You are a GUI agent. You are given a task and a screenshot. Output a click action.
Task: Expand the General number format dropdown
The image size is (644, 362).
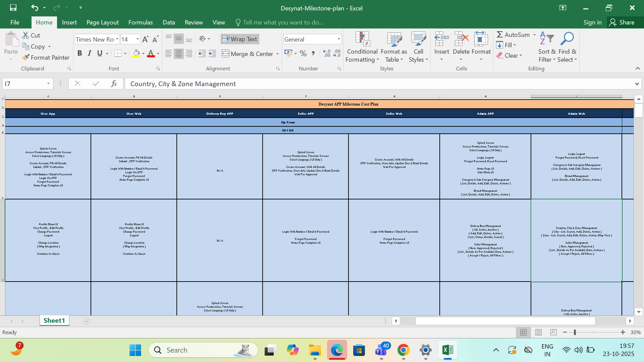tap(339, 39)
